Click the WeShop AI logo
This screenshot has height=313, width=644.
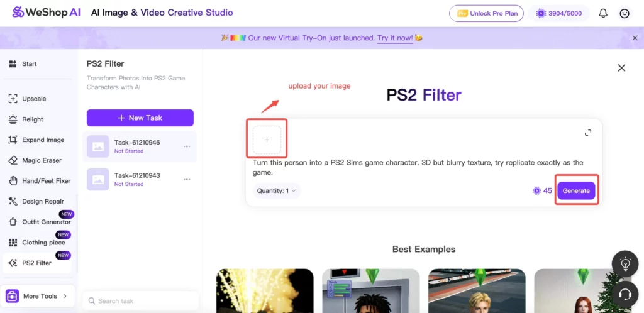[47, 13]
